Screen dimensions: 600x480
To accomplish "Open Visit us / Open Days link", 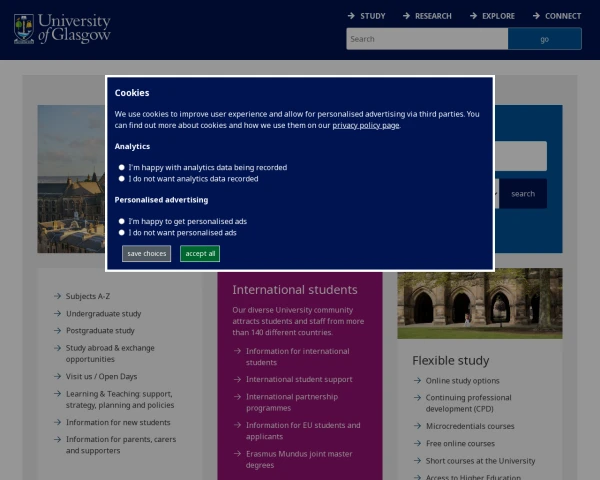I will [x=101, y=376].
